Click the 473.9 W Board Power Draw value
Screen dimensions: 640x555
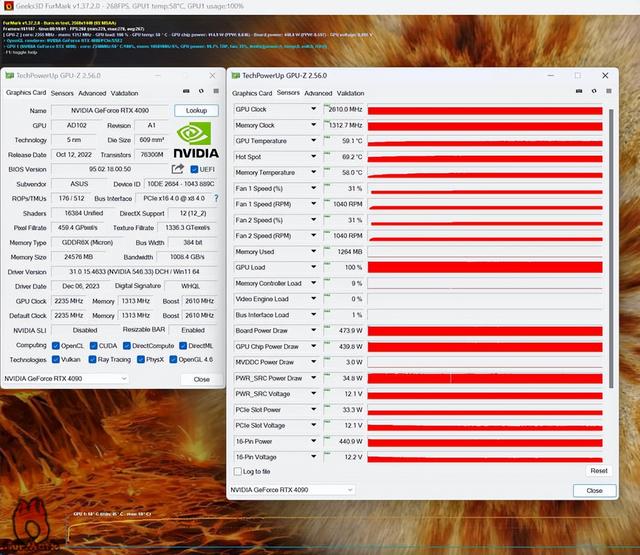345,331
